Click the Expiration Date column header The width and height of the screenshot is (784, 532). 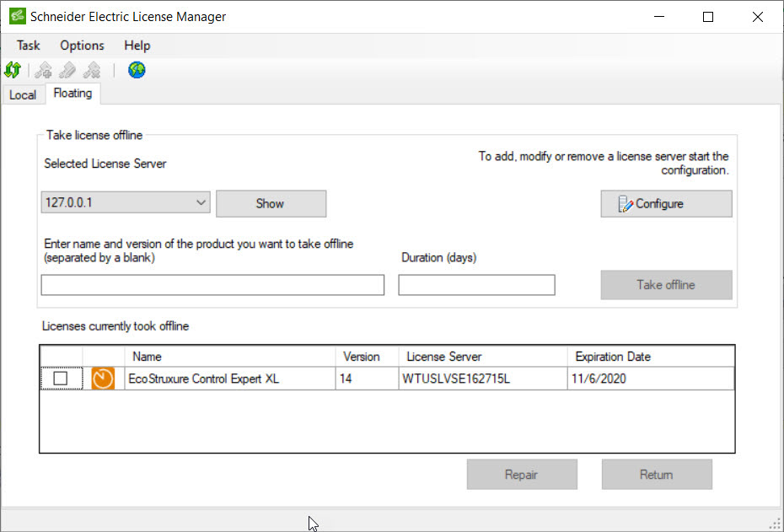coord(651,357)
